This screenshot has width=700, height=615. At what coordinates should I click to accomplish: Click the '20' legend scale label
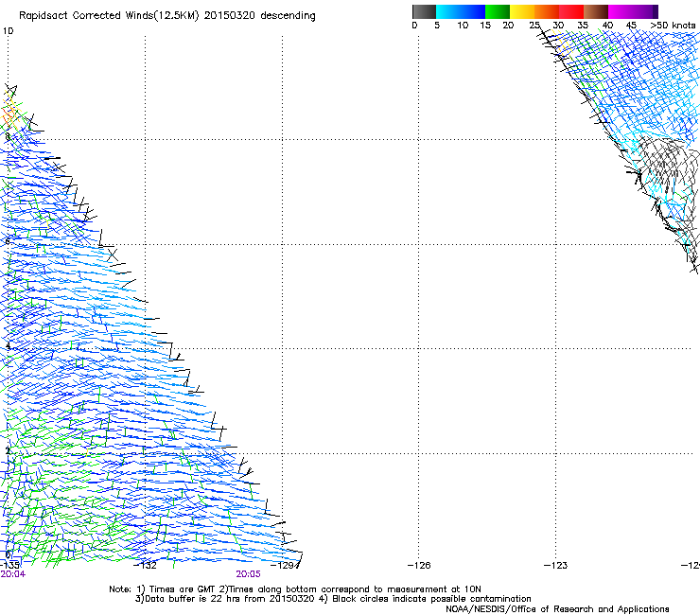tap(508, 25)
